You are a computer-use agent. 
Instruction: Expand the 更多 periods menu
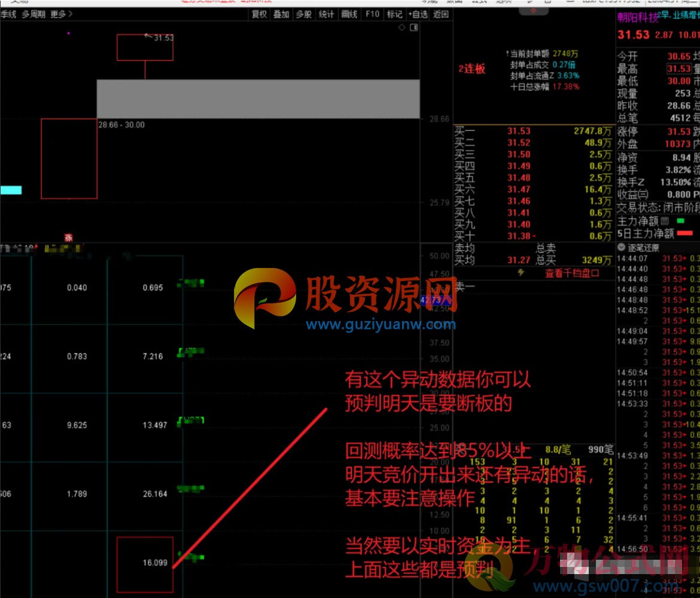pyautogui.click(x=61, y=14)
